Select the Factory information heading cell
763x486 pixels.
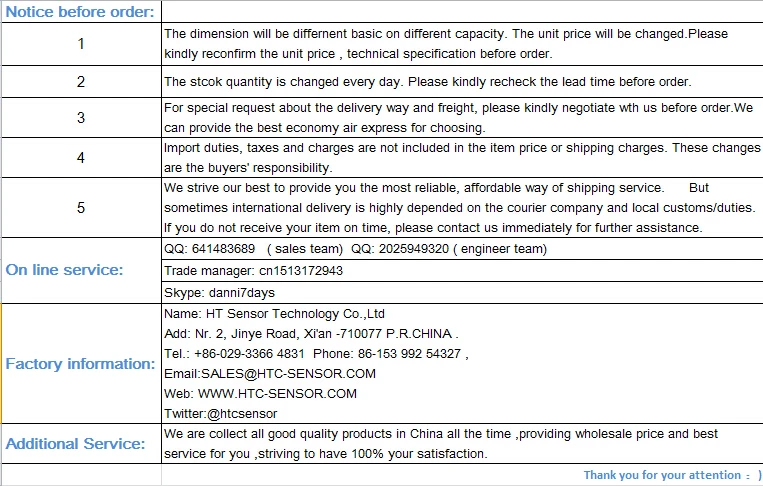coord(81,363)
